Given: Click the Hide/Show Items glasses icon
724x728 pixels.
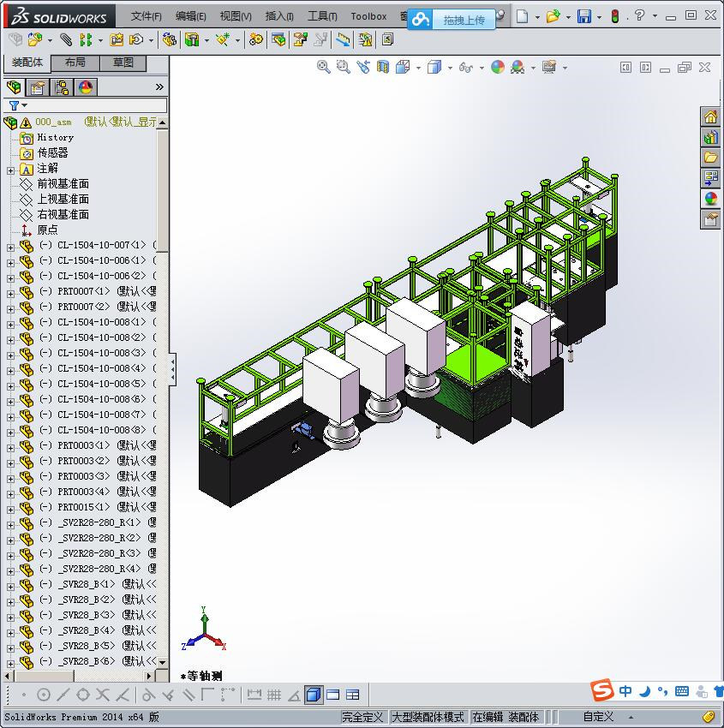Looking at the screenshot, I should 465,68.
